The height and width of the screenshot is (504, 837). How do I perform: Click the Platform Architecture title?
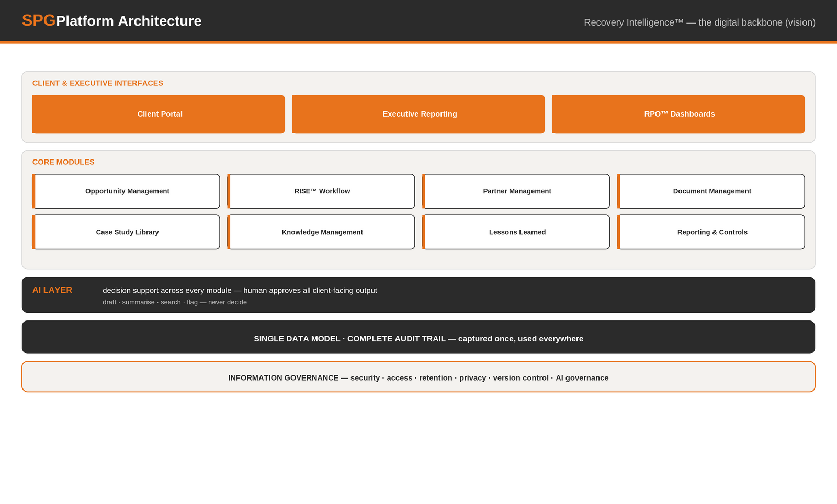point(129,21)
